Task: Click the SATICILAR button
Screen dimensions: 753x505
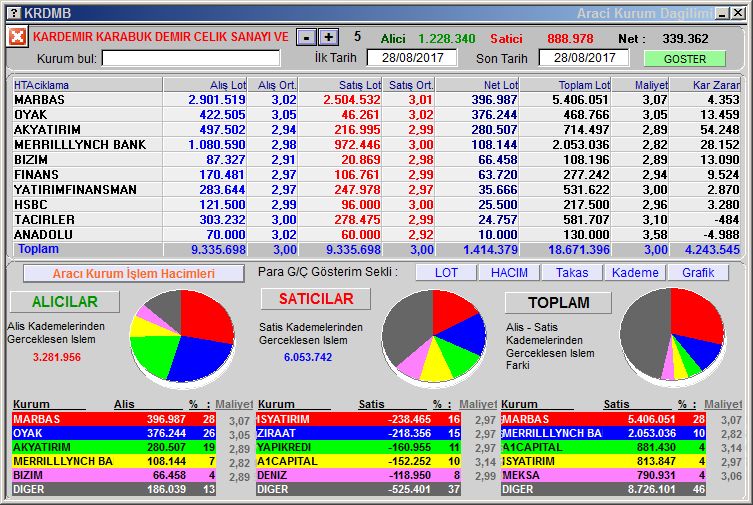Action: click(x=316, y=299)
